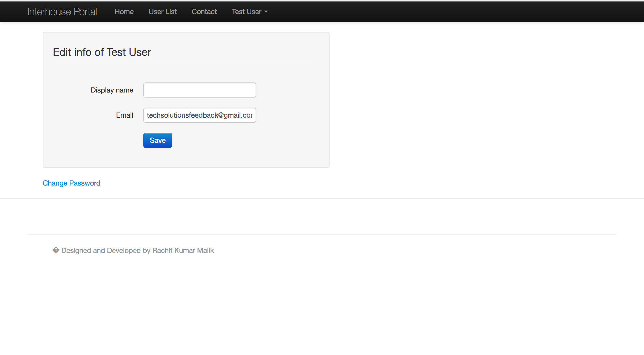644x355 pixels.
Task: Click the word Password in the bottom link
Action: point(85,183)
